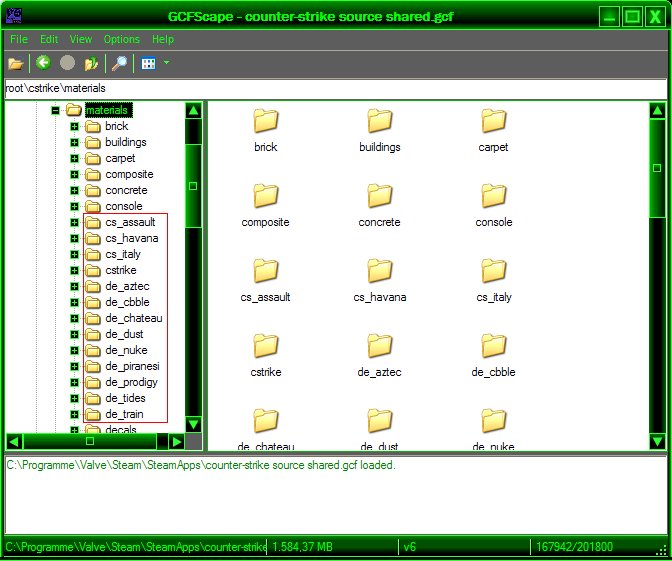Open the Options menu
672x561 pixels.
point(122,39)
